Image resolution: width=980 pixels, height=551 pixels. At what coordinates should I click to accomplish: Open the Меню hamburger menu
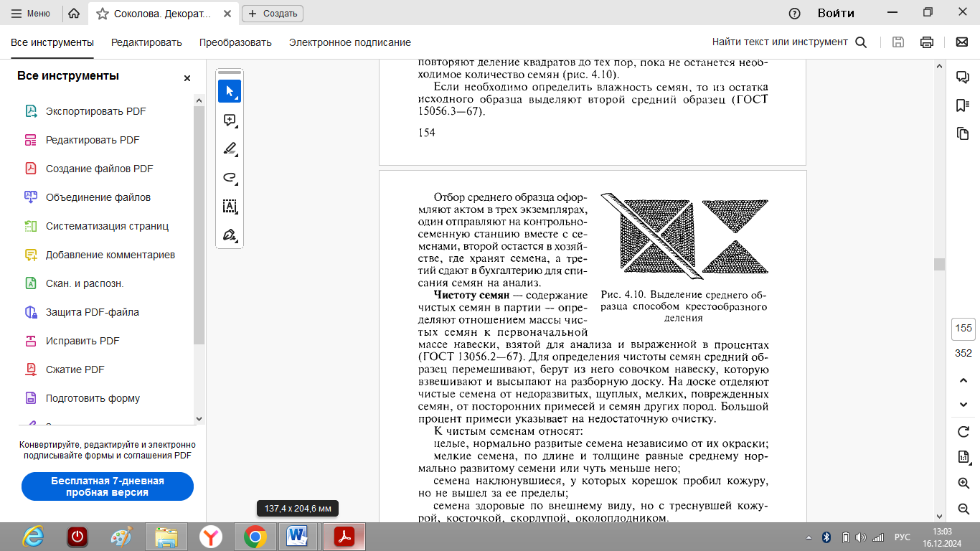[x=31, y=13]
